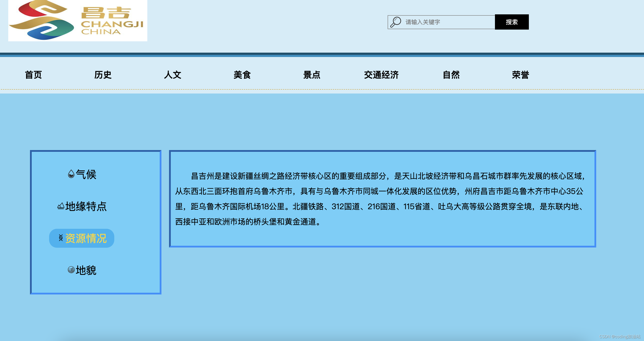Select the highlighted 资源情况 sidebar tab

[86, 238]
